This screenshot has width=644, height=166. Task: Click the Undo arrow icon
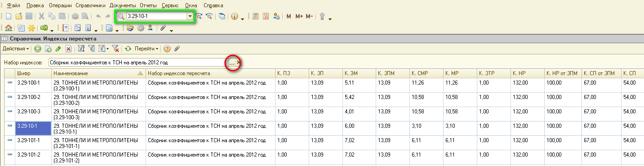[98, 16]
